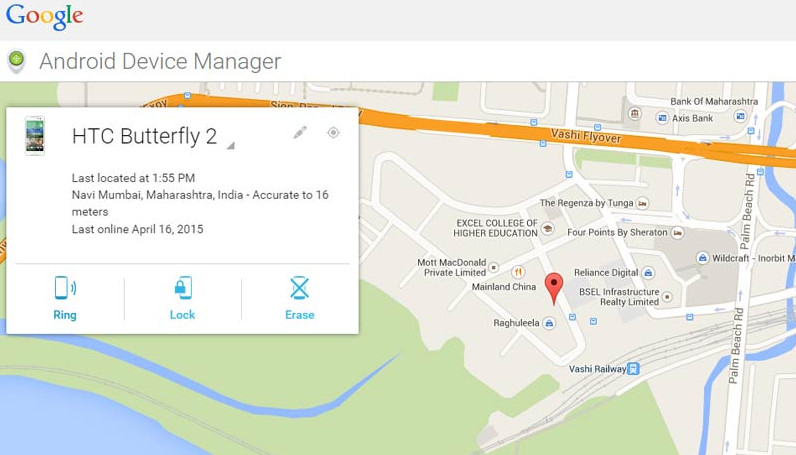Select the HTC Butterfly 2 phone thumbnail

coord(35,136)
